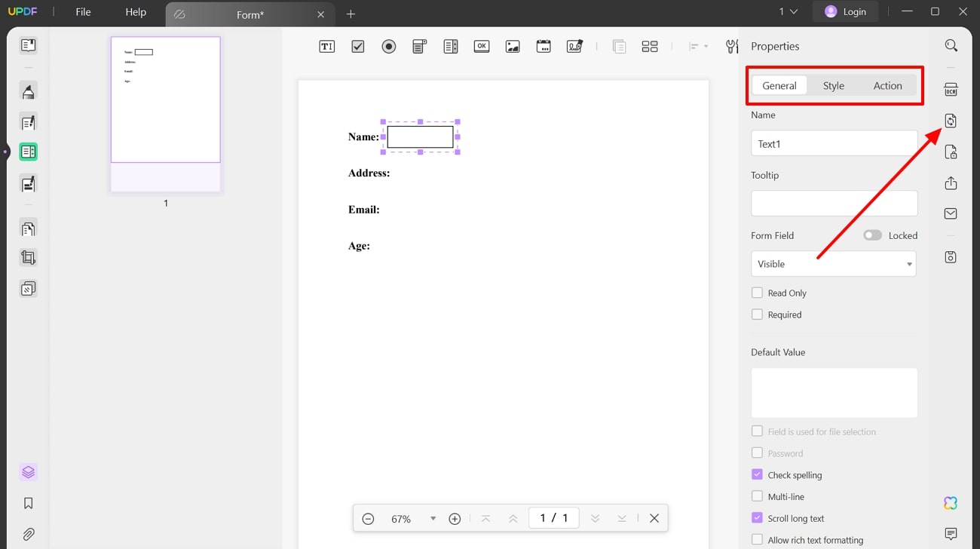Enable the Multi-line checkbox

point(757,496)
